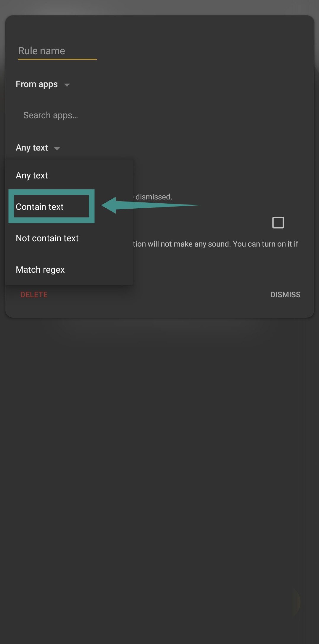Tap the partially hidden 'dismissed.' text
This screenshot has width=319, height=644.
tap(154, 197)
